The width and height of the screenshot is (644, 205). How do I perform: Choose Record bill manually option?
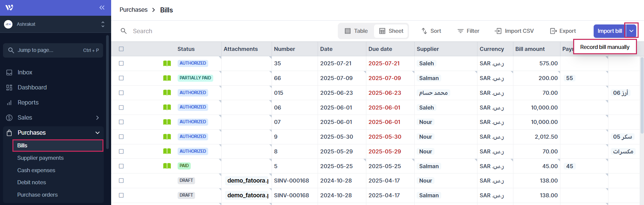point(604,47)
